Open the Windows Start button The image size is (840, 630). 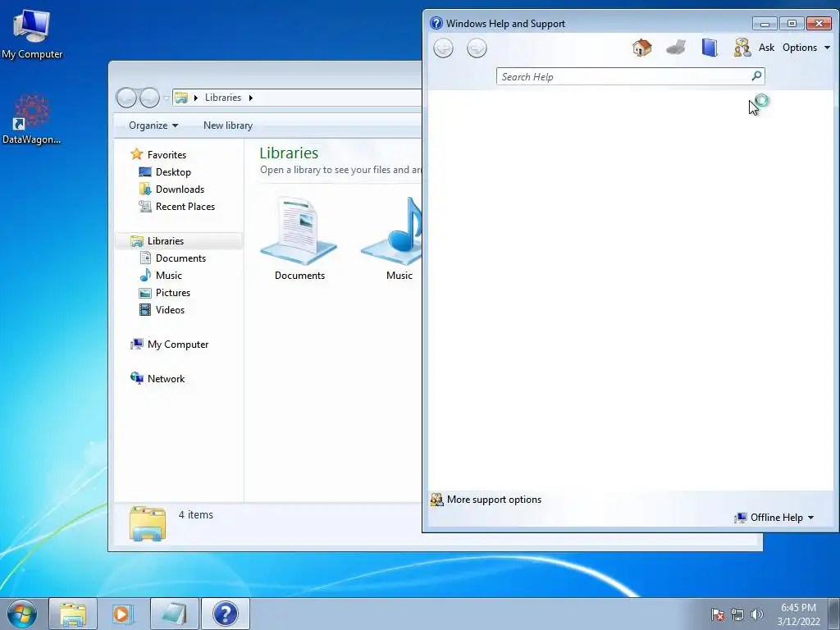[x=22, y=614]
